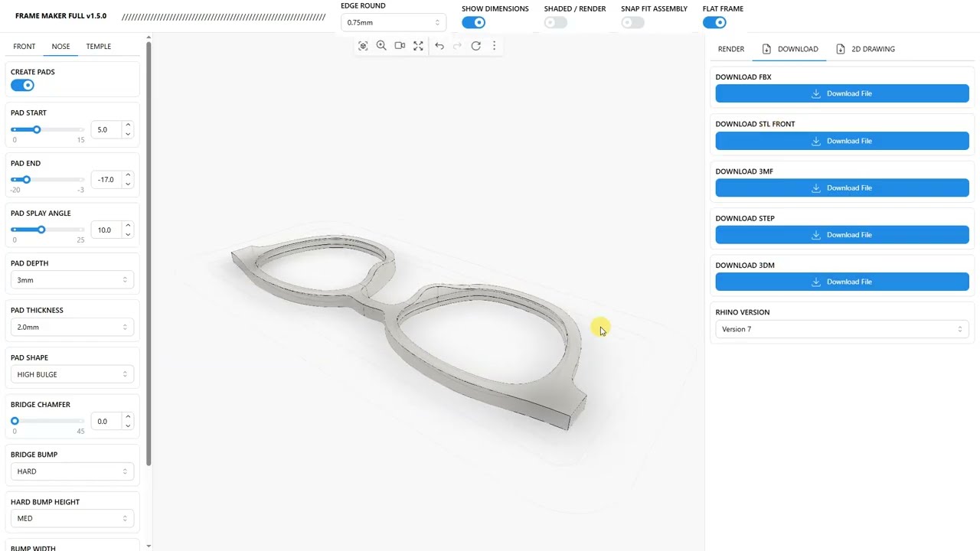Click the undo arrow icon
Image resolution: width=980 pixels, height=551 pixels.
pos(439,46)
